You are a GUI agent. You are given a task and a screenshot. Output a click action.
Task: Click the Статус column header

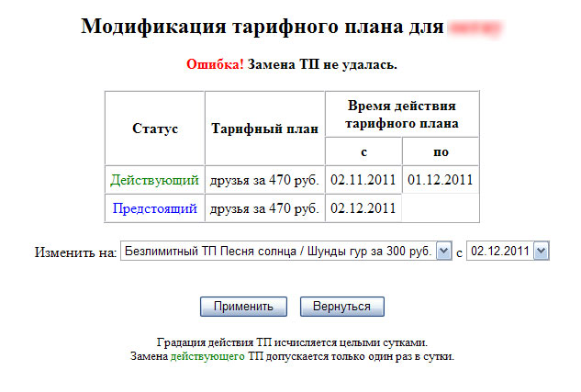(x=154, y=129)
